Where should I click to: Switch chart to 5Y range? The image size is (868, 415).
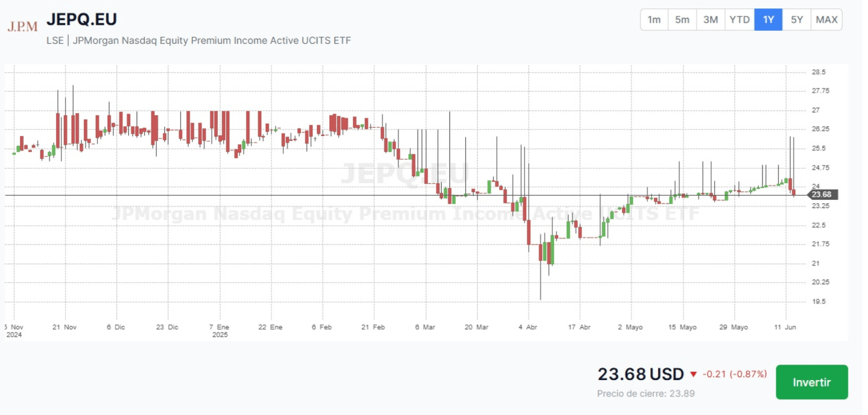click(x=797, y=20)
